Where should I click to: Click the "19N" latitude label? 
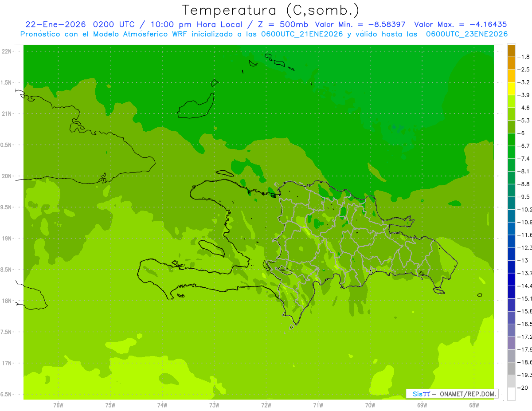[7, 239]
